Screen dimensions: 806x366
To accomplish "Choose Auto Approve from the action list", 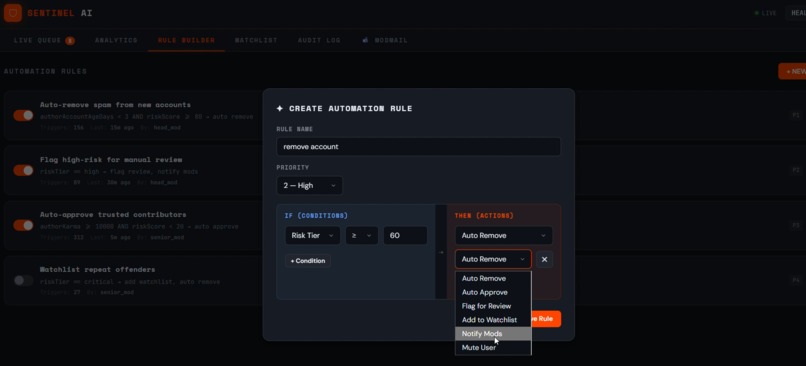I will (x=493, y=292).
